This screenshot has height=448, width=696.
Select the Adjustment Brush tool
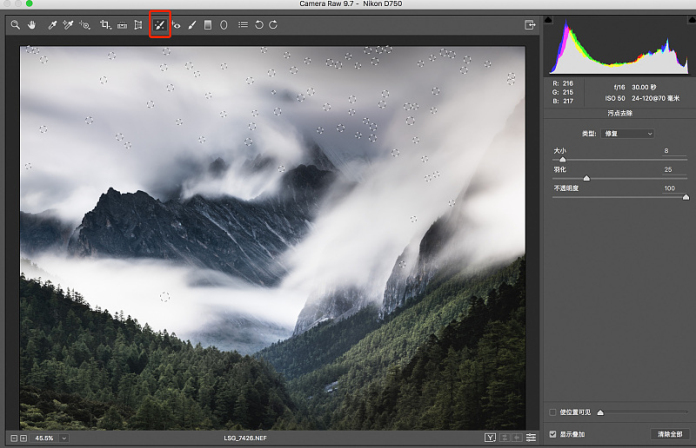pos(192,25)
